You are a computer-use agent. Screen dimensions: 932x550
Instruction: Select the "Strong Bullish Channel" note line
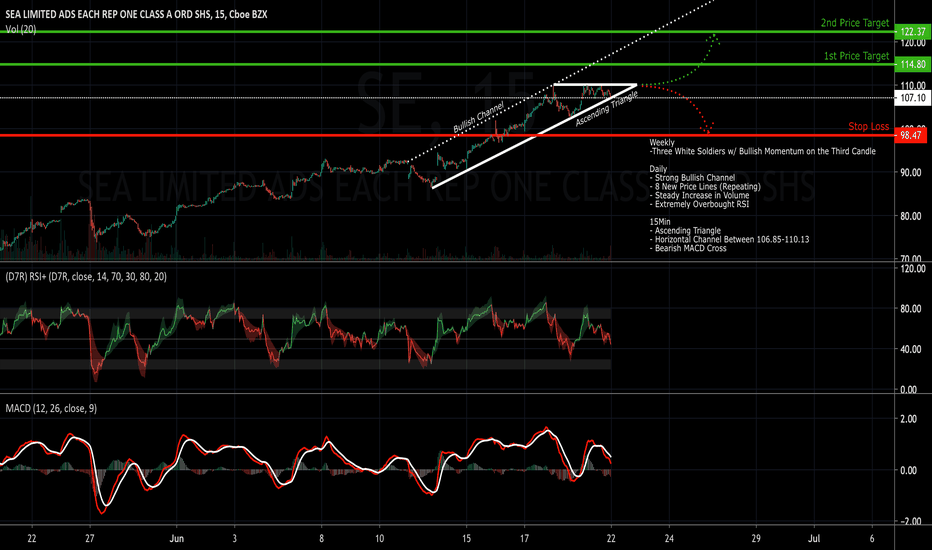692,178
